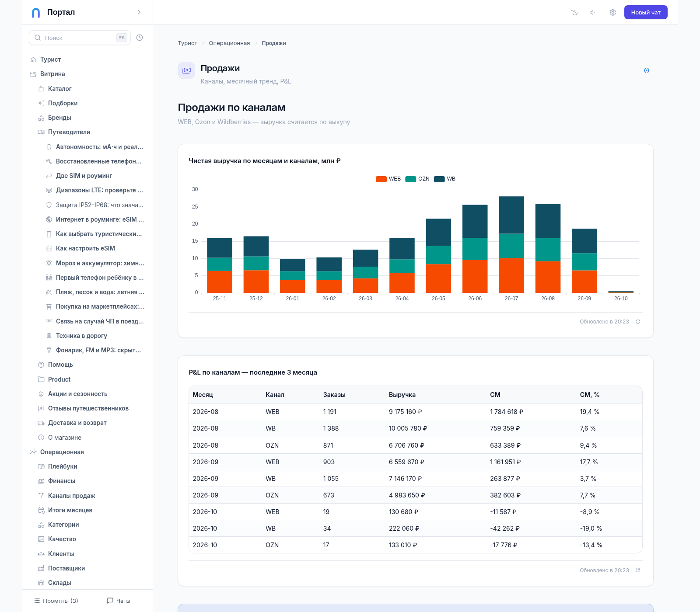This screenshot has height=612, width=700.
Task: Click the Помощь question icon
Action: tap(41, 365)
